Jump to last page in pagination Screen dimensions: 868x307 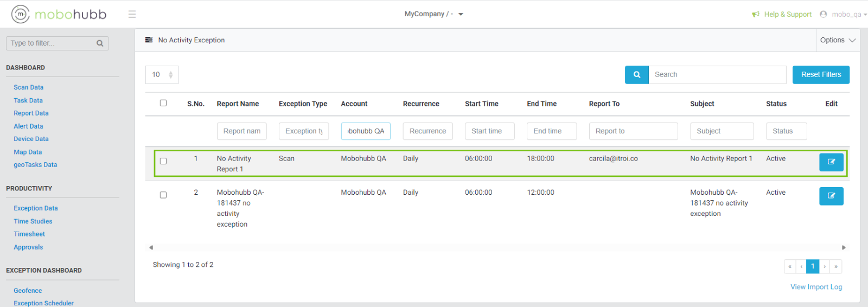836,266
